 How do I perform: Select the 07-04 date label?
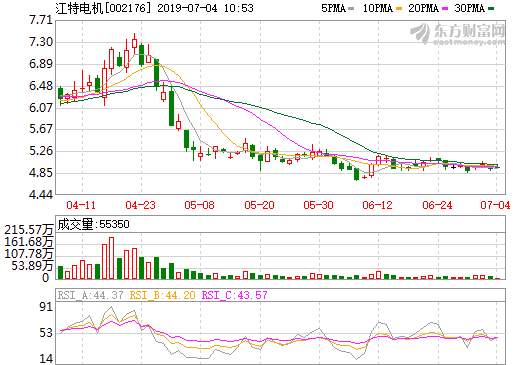point(495,205)
